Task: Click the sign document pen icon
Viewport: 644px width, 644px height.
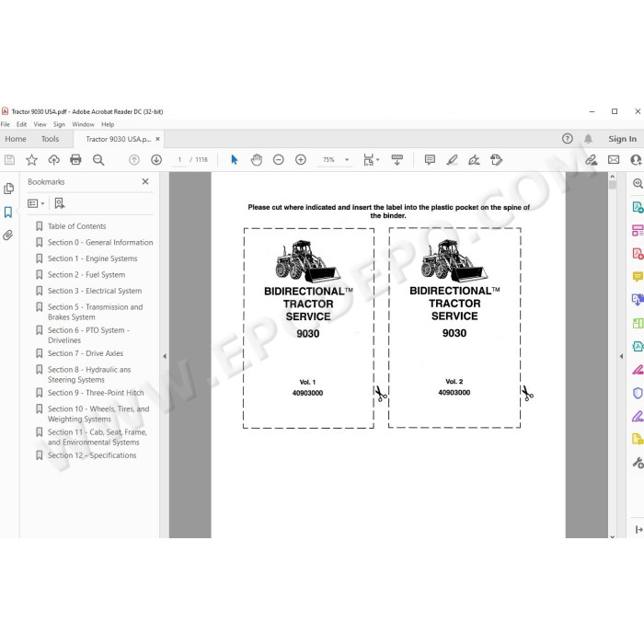Action: pyautogui.click(x=474, y=159)
